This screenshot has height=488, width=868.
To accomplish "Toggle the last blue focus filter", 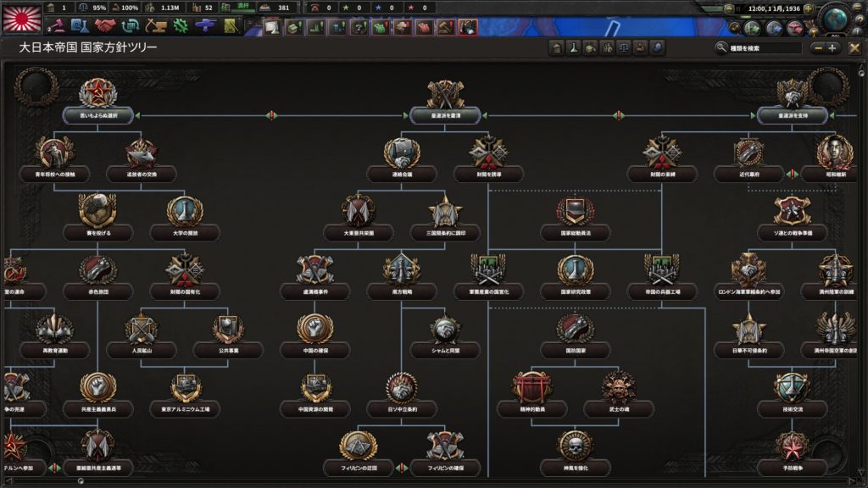I will pos(657,48).
